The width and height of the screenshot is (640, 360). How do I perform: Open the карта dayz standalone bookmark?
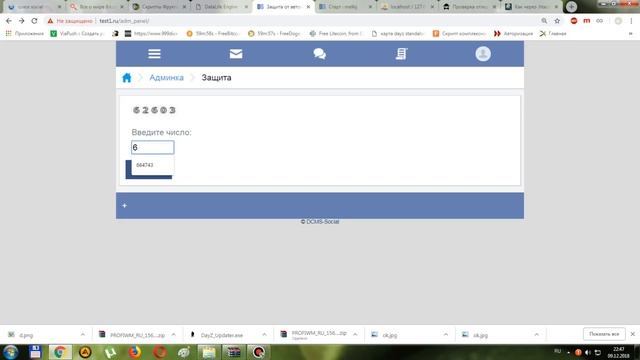point(398,33)
